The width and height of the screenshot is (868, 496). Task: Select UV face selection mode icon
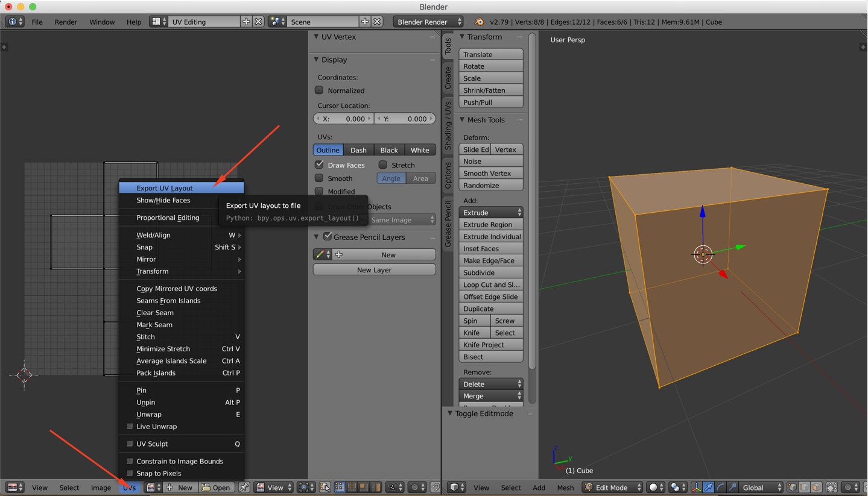click(364, 487)
